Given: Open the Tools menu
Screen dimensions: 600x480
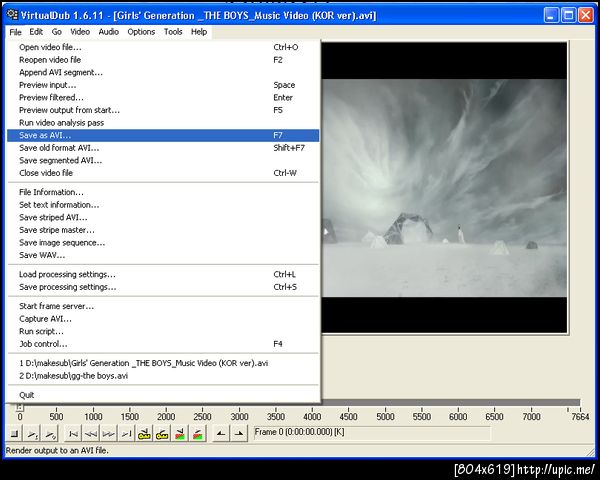Looking at the screenshot, I should coord(173,32).
